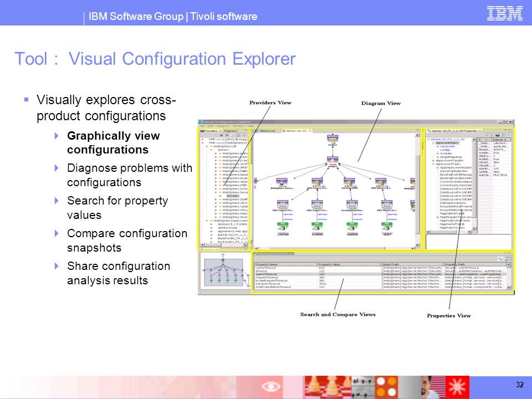Select the BackendIdSelection tree item
The width and height of the screenshot is (532, 399).
(454, 171)
